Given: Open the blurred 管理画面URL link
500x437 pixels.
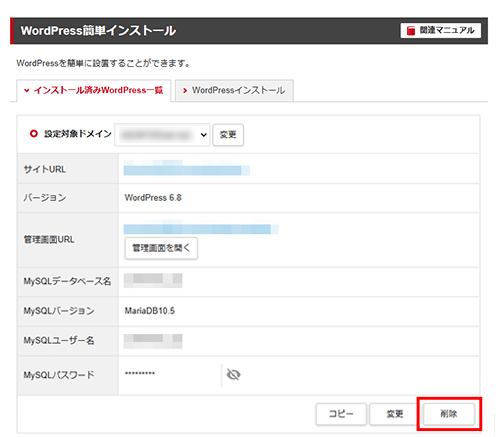Looking at the screenshot, I should pyautogui.click(x=201, y=227).
